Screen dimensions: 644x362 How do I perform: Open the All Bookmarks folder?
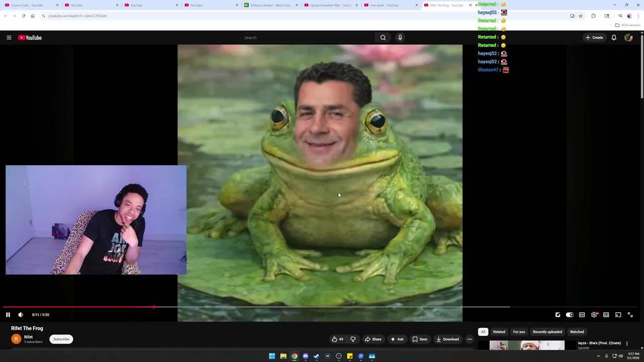coord(627,25)
